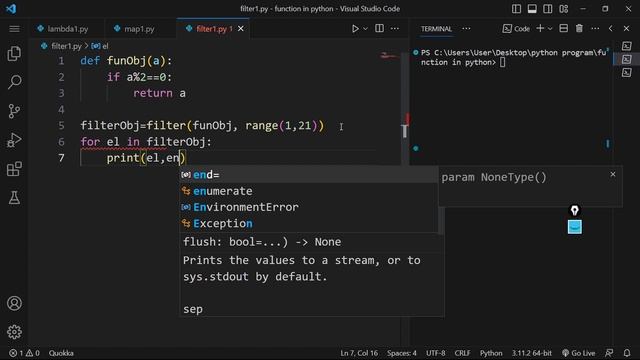The image size is (640, 360).
Task: Click the VS Code logo icon
Action: click(x=11, y=9)
